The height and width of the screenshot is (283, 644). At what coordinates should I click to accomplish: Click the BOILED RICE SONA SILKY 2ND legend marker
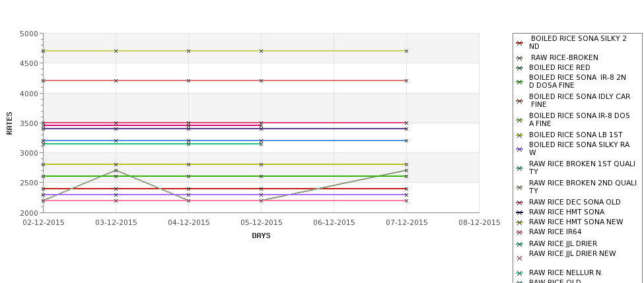coord(519,43)
